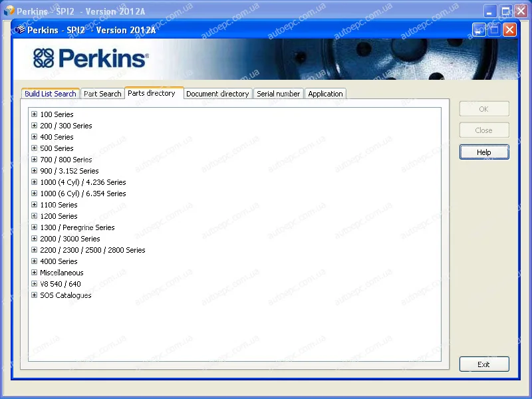Select the 1200 Series label
Screen dimensions: 532x399
pos(59,216)
